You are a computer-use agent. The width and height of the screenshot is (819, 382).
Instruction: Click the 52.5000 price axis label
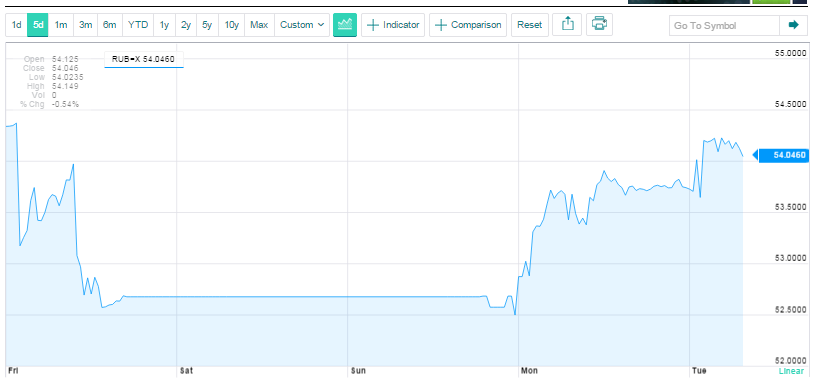(x=790, y=310)
